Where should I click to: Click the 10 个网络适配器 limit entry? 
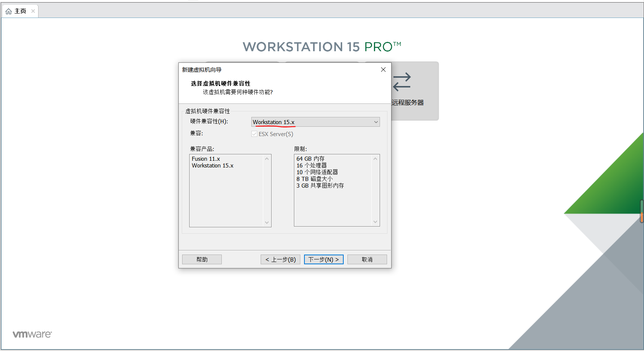point(317,172)
